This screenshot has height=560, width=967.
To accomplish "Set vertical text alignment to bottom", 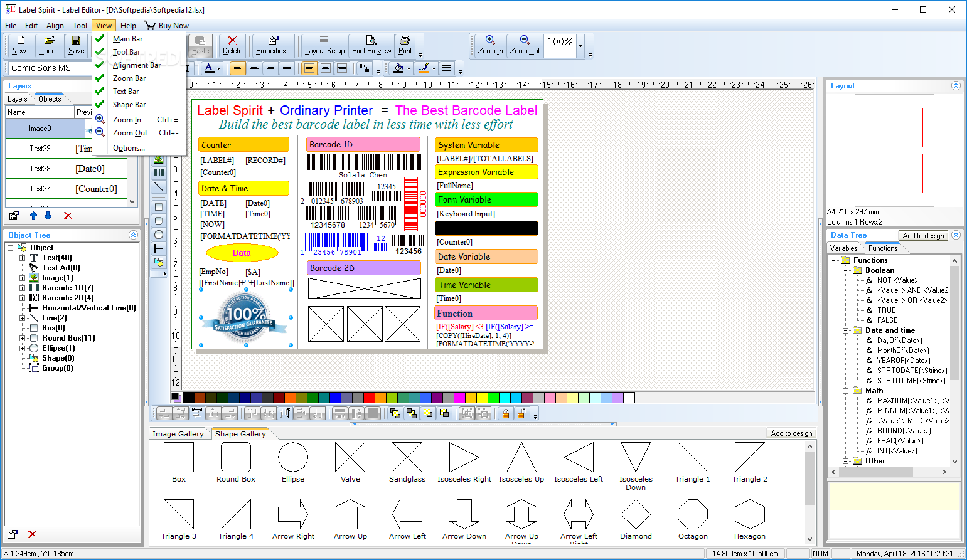I will pos(342,68).
